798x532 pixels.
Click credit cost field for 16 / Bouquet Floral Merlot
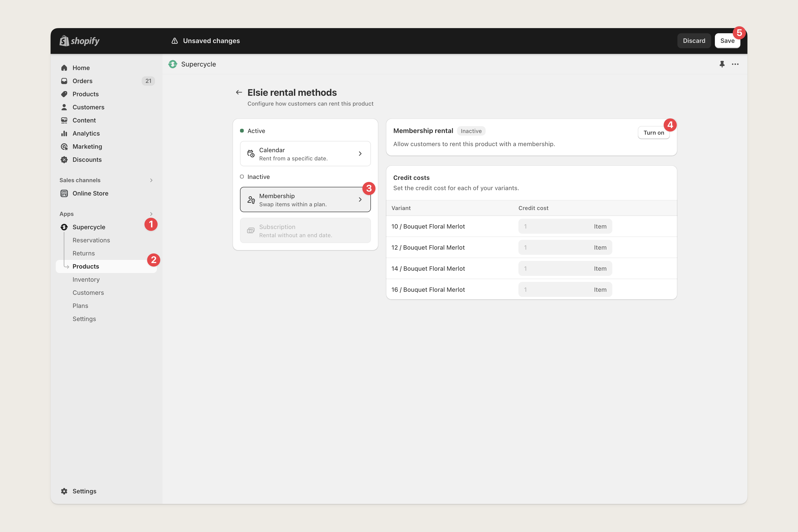tap(565, 289)
